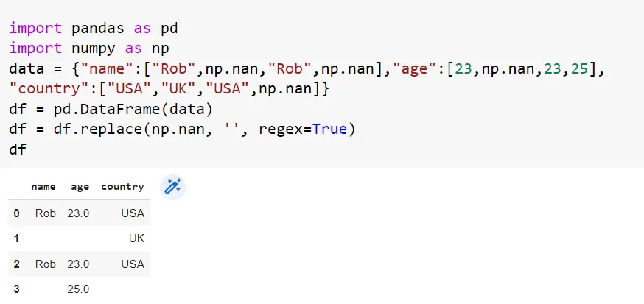Select row index 2 in output table
The width and height of the screenshot is (644, 304).
(16, 264)
